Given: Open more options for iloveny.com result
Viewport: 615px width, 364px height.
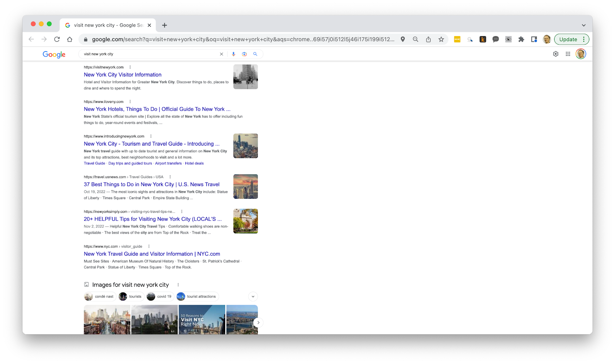Looking at the screenshot, I should point(130,102).
